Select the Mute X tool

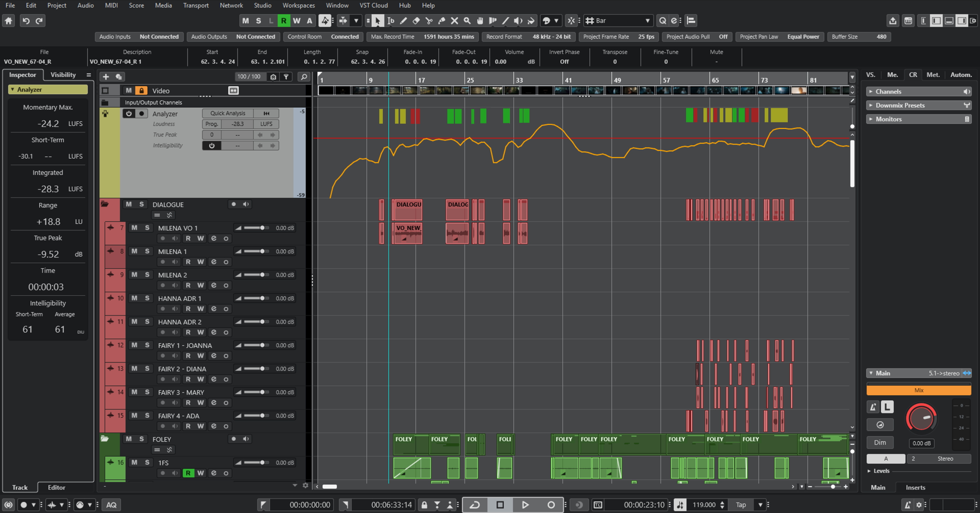coord(454,21)
